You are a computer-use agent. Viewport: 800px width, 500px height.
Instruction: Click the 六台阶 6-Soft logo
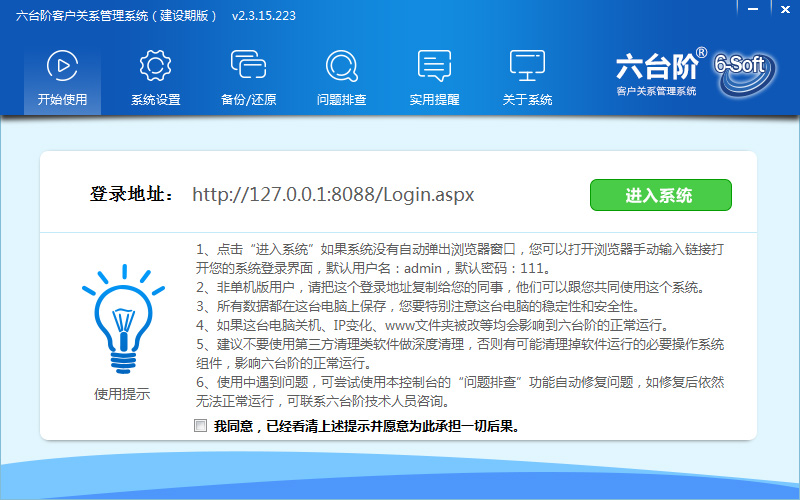696,72
